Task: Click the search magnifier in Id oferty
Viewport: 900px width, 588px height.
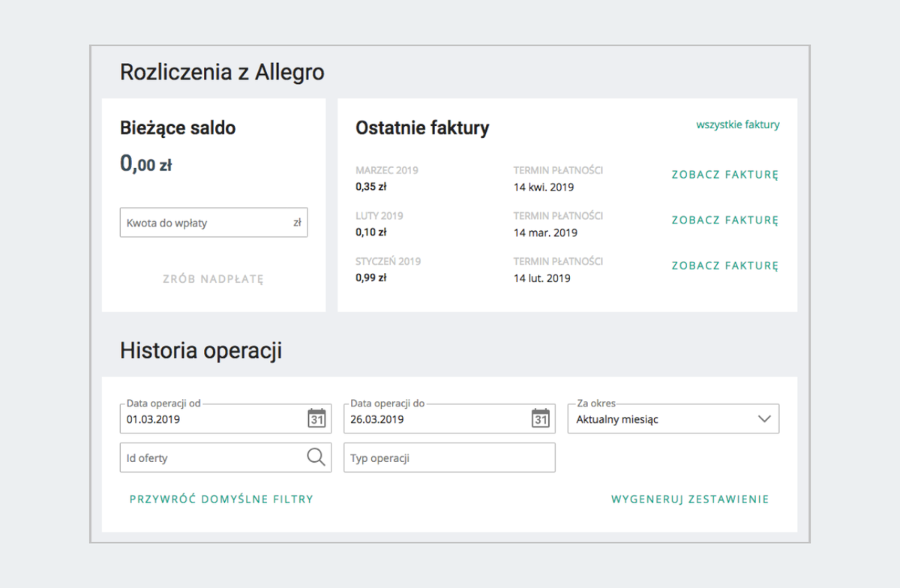Action: tap(316, 457)
